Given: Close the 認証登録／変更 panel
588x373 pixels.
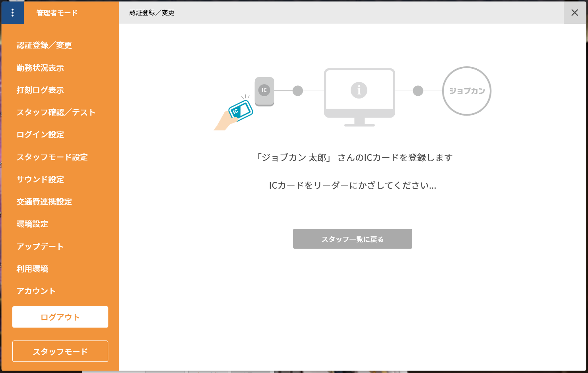Looking at the screenshot, I should pyautogui.click(x=574, y=13).
